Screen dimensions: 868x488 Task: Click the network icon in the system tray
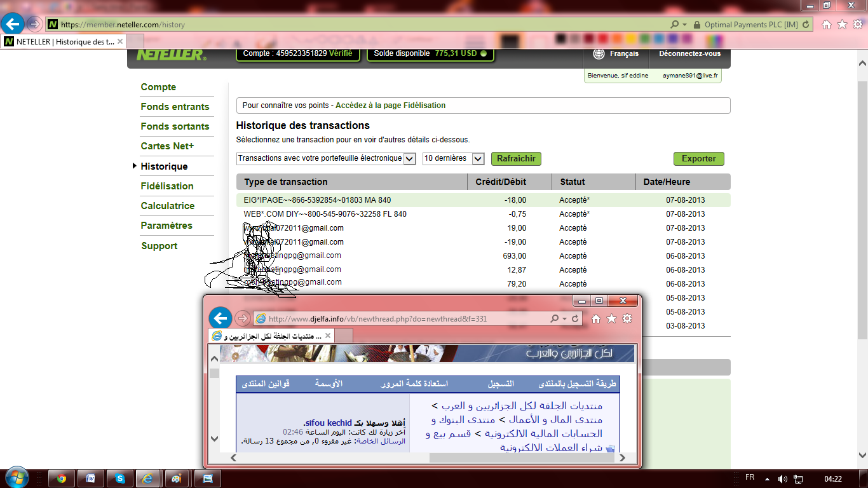coord(799,478)
